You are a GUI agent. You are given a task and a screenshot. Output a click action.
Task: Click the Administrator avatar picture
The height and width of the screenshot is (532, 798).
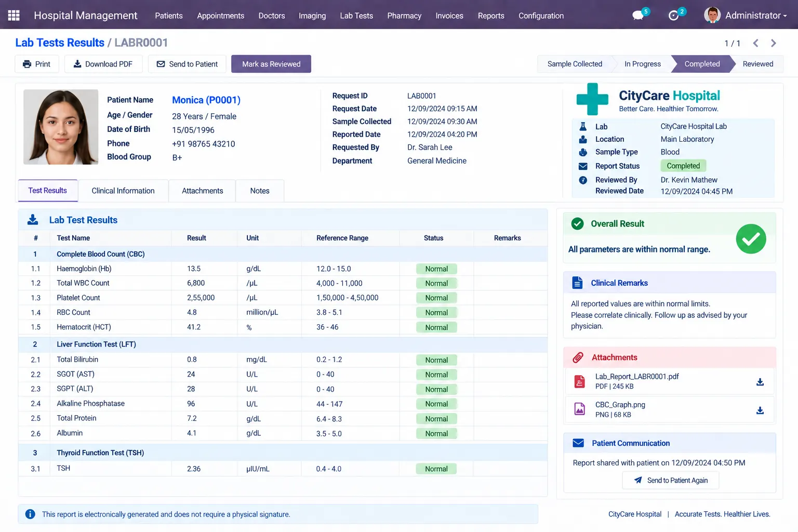tap(712, 15)
